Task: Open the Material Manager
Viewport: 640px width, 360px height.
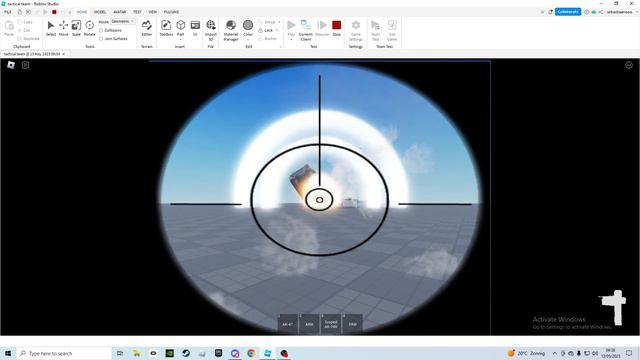Action: 231,30
